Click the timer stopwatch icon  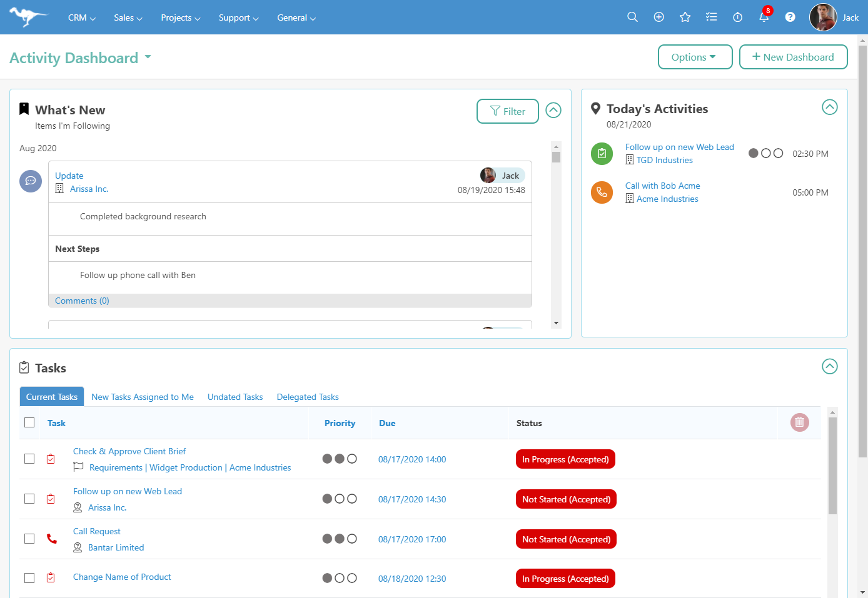737,17
